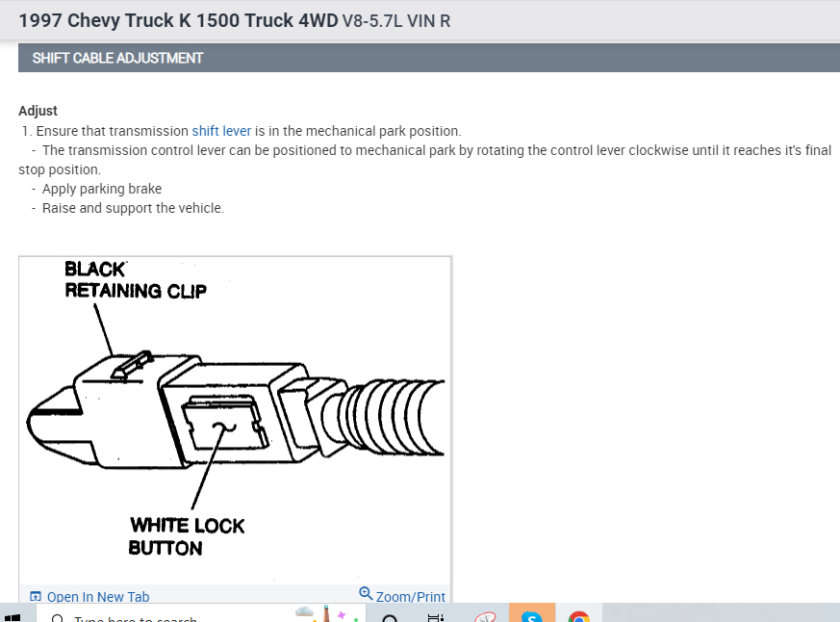Open the red oval app in taskbar
Screen dimensions: 840x622
(x=485, y=617)
